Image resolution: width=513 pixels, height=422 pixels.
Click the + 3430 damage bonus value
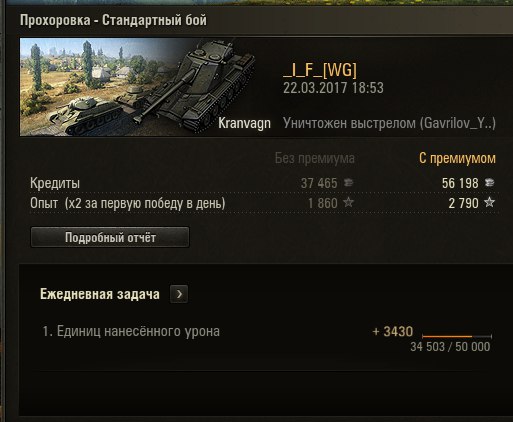pos(392,331)
